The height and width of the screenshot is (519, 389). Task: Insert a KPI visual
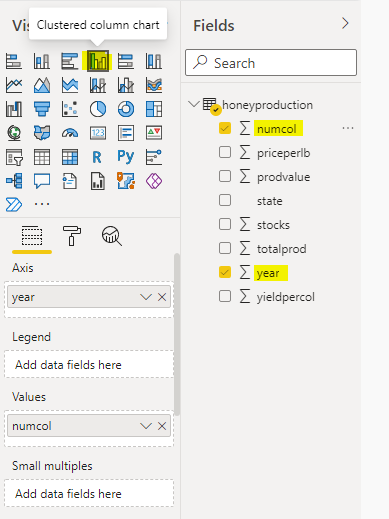point(154,133)
